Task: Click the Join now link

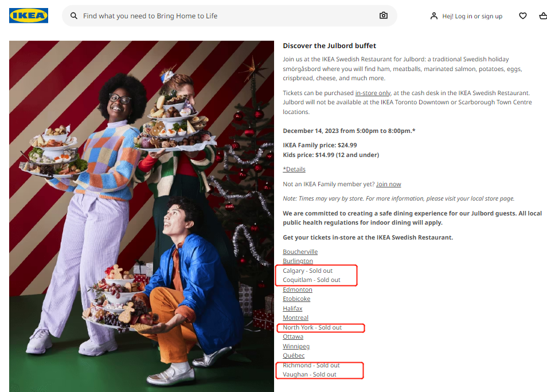Action: pos(388,184)
